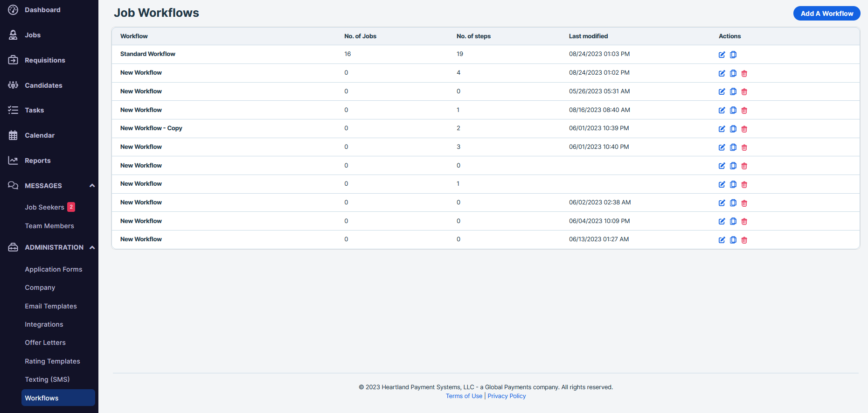Open Offer Letters
The height and width of the screenshot is (413, 868).
pos(45,343)
